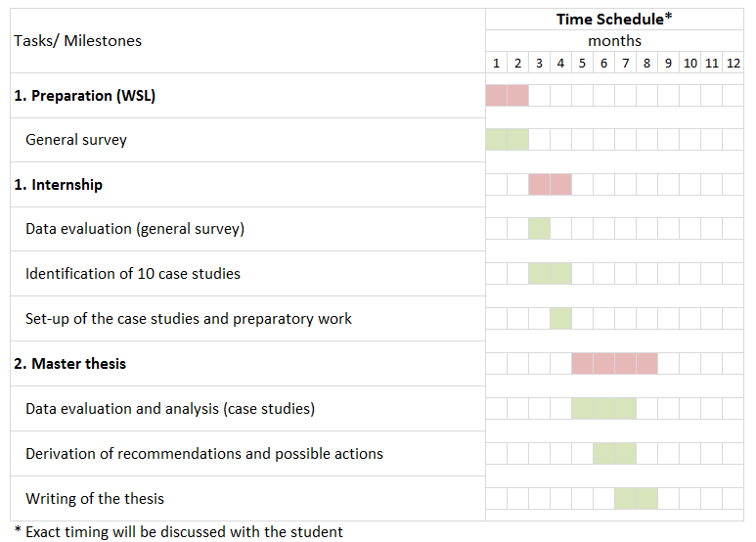
Task: Click the "General survey" task label
Action: 76,140
